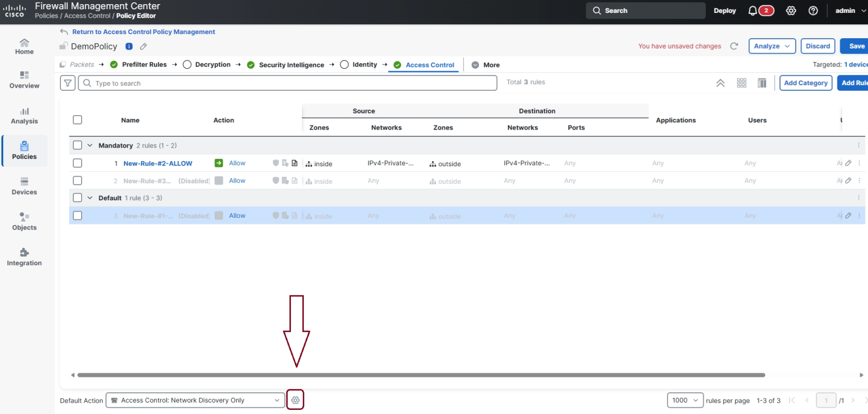
Task: Focus the rule search field
Action: [288, 83]
